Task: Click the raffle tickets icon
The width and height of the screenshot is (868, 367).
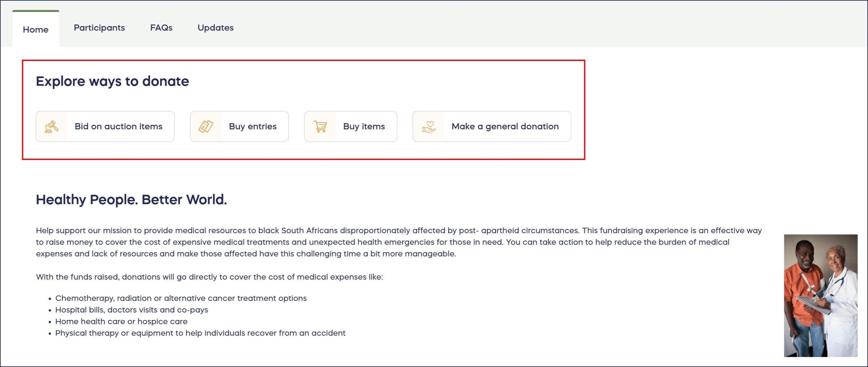Action: [x=205, y=126]
